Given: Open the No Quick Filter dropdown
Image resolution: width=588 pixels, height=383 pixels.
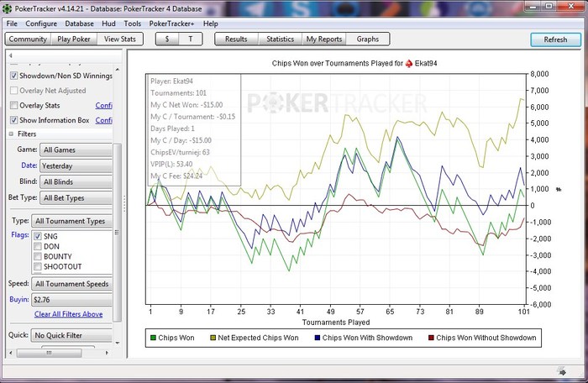Looking at the screenshot, I should click(71, 335).
